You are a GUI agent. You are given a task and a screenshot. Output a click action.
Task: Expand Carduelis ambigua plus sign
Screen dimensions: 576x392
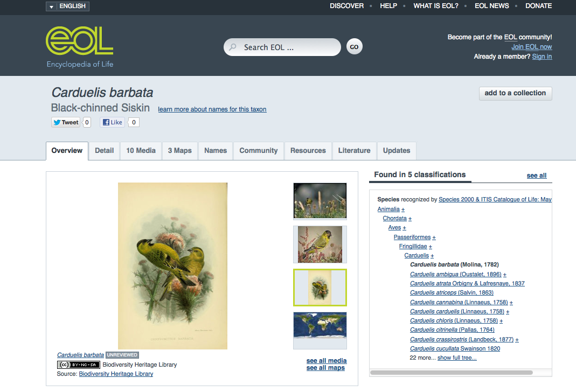[505, 275]
